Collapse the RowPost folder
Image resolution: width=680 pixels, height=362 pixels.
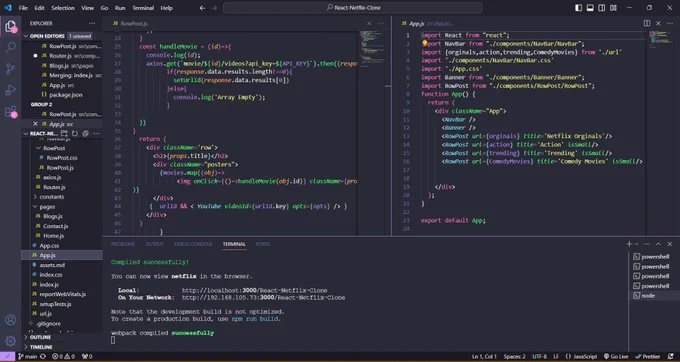pos(54,148)
